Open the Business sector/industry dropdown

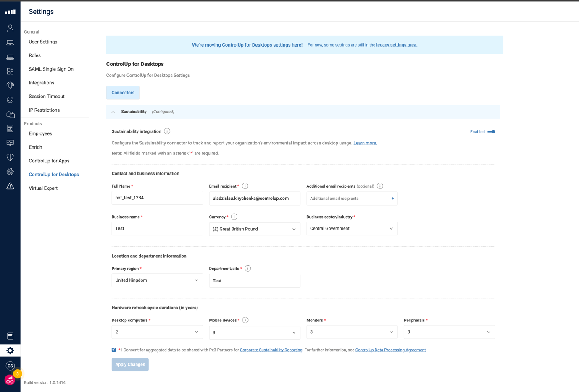point(352,229)
